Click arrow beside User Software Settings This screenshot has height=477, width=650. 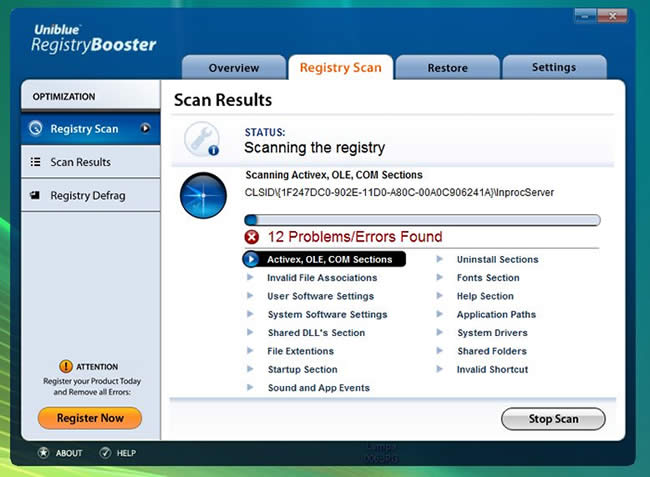250,295
